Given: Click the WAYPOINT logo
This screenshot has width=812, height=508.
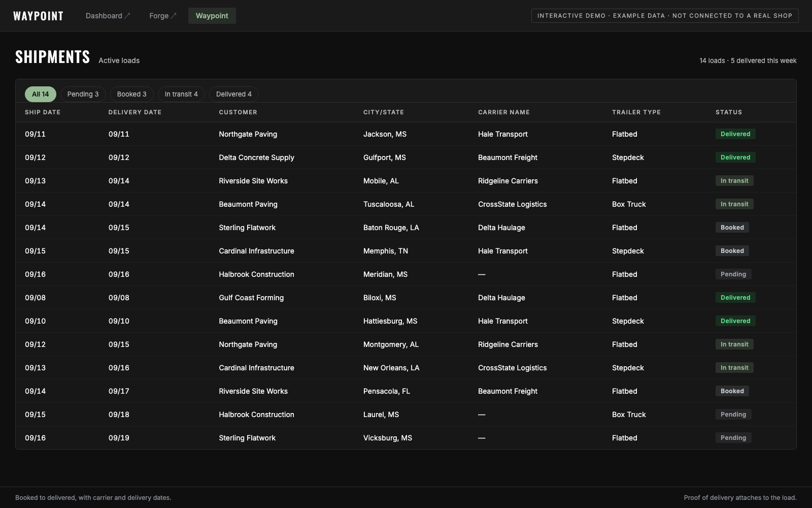Looking at the screenshot, I should (x=38, y=16).
